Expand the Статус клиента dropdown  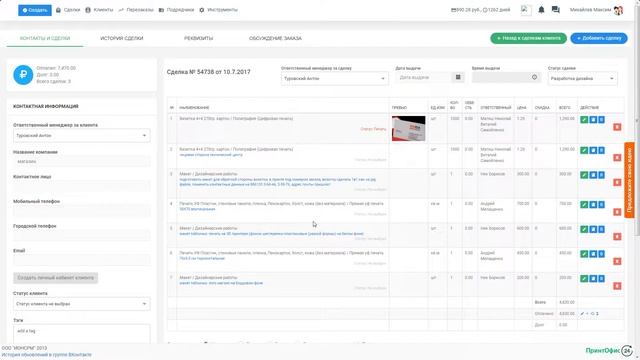pyautogui.click(x=82, y=304)
